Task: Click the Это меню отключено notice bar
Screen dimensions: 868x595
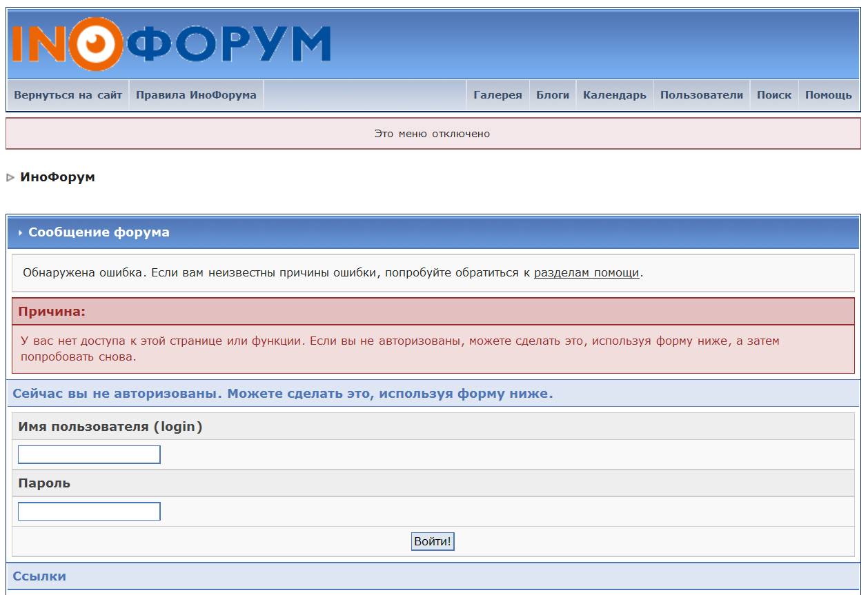Action: (433, 134)
